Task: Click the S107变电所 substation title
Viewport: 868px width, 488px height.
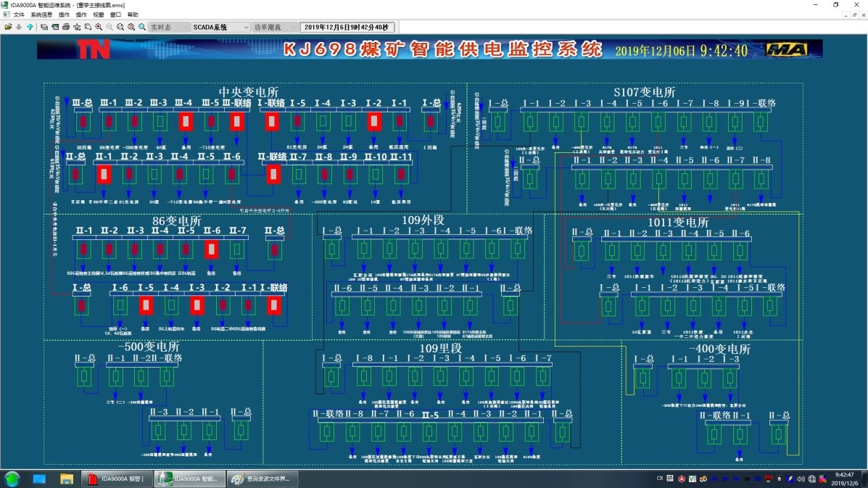Action: 644,92
